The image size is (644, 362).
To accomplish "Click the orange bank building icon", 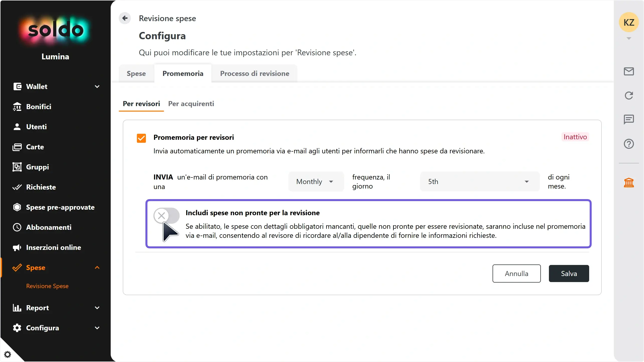I will tap(629, 183).
